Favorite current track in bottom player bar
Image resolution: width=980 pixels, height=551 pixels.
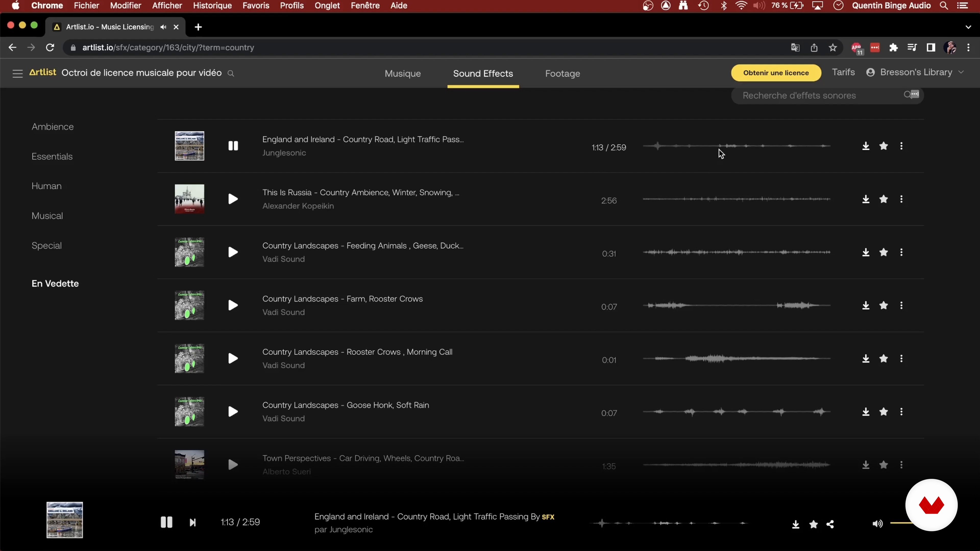click(813, 524)
